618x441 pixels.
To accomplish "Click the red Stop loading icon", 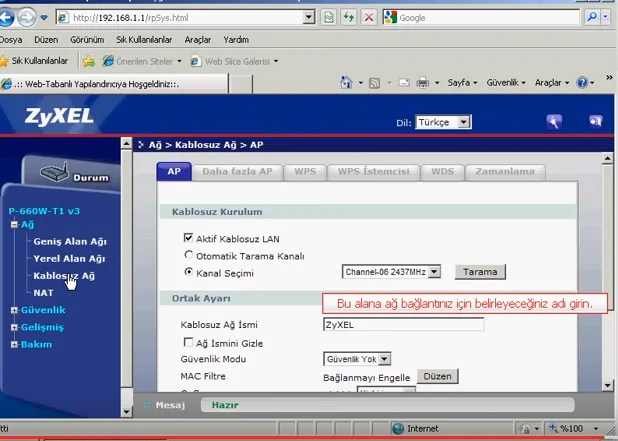I will coord(369,17).
